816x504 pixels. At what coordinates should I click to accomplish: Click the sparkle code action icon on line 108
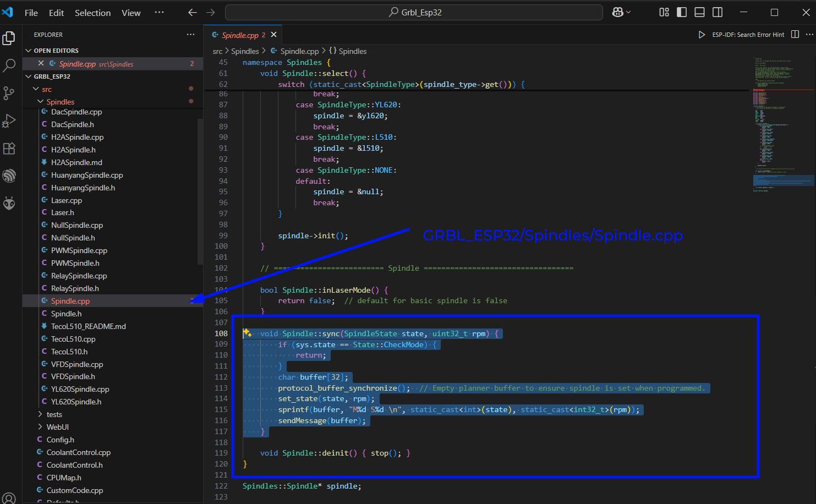[248, 333]
